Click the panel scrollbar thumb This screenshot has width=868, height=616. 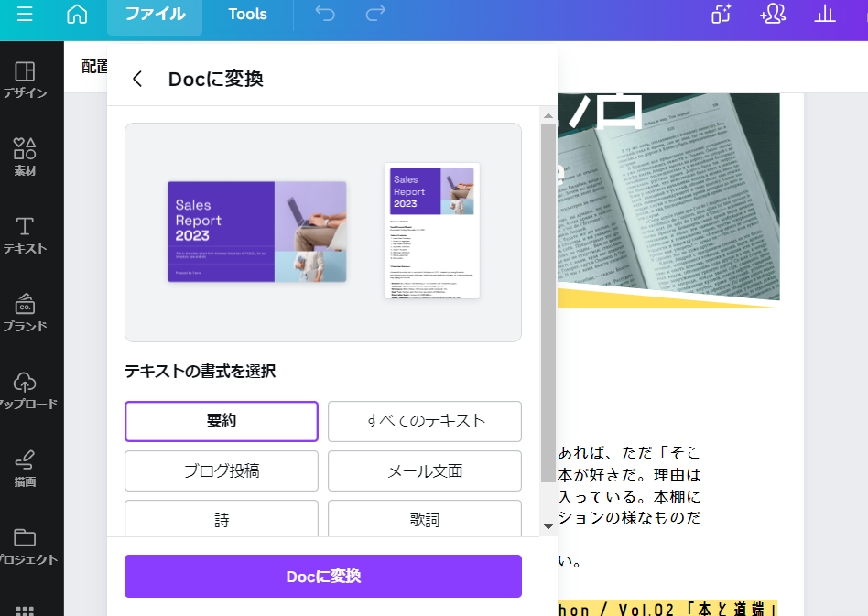pyautogui.click(x=548, y=303)
